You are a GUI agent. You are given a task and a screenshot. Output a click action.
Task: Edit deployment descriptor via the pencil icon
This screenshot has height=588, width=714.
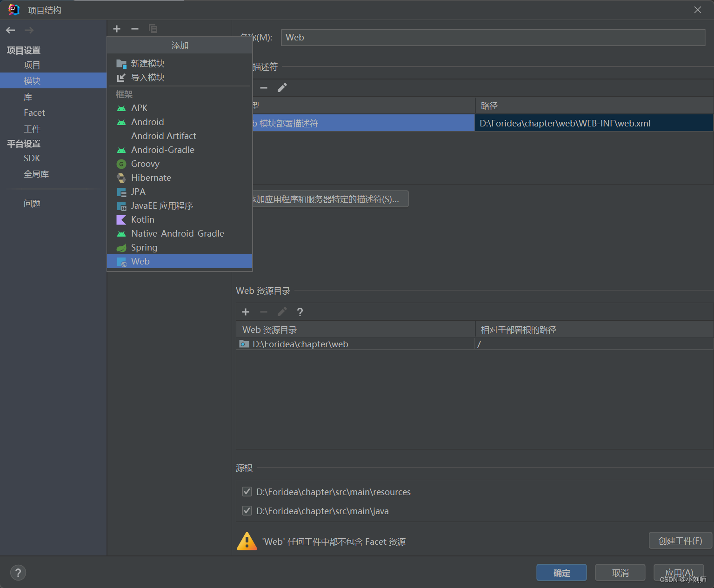click(x=282, y=87)
